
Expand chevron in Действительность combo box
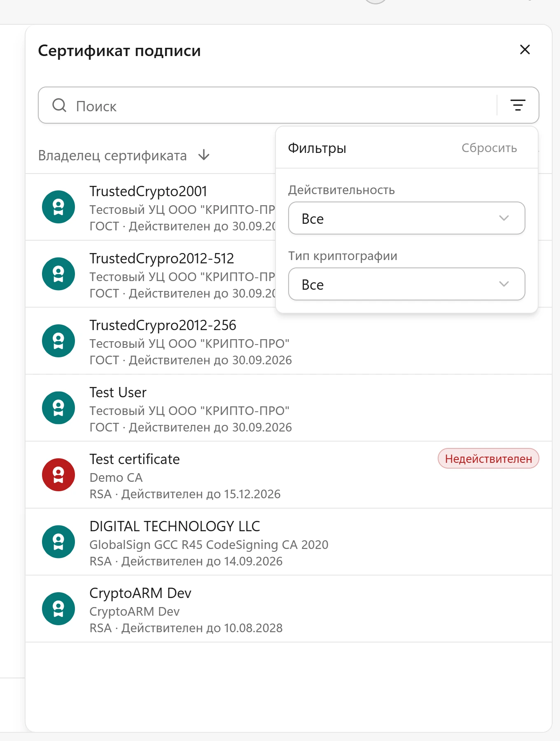504,218
